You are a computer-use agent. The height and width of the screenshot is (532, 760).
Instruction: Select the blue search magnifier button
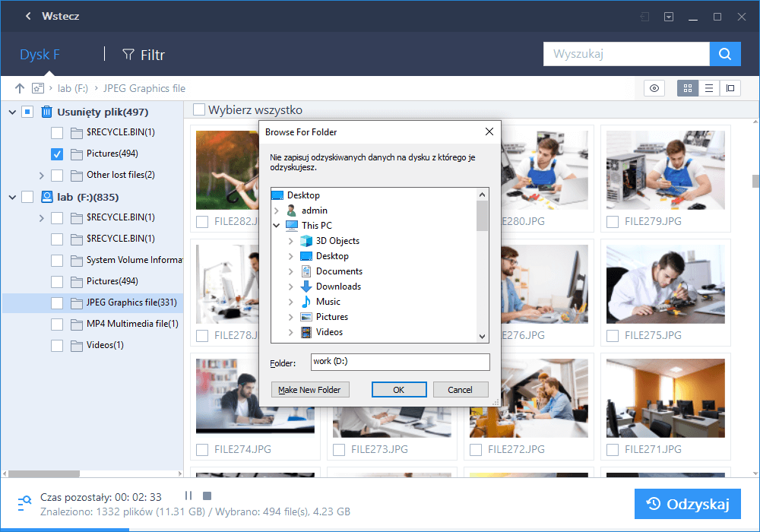click(x=724, y=54)
